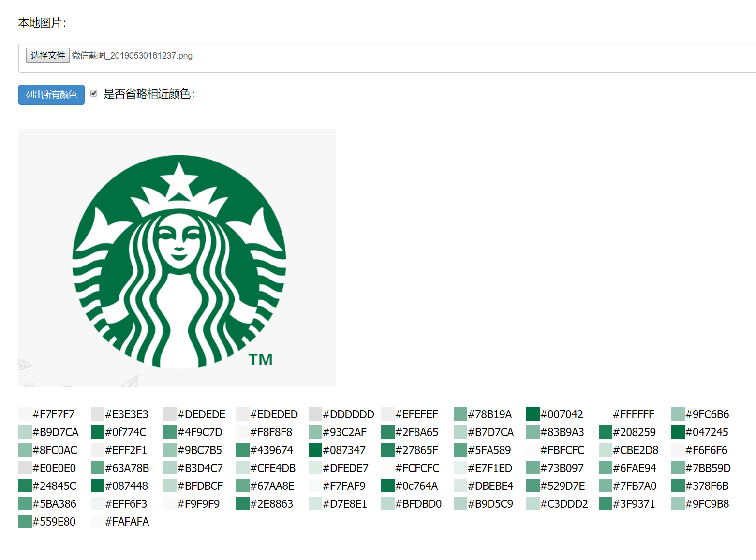Pick the #087448 swatch

click(x=98, y=486)
